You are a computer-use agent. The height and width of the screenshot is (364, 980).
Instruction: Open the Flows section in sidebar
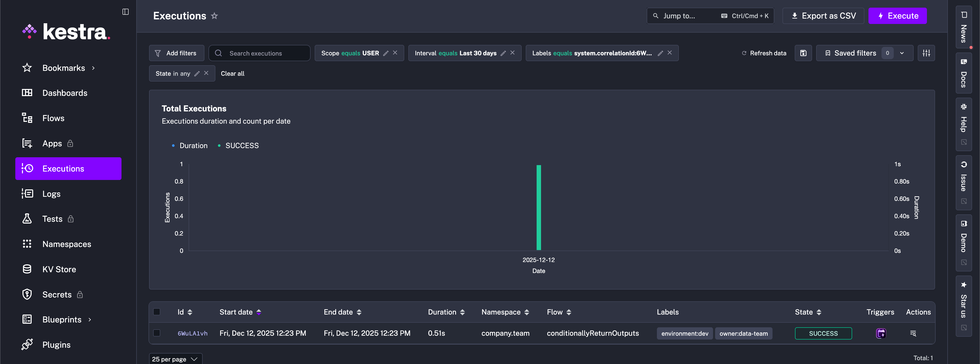[53, 118]
